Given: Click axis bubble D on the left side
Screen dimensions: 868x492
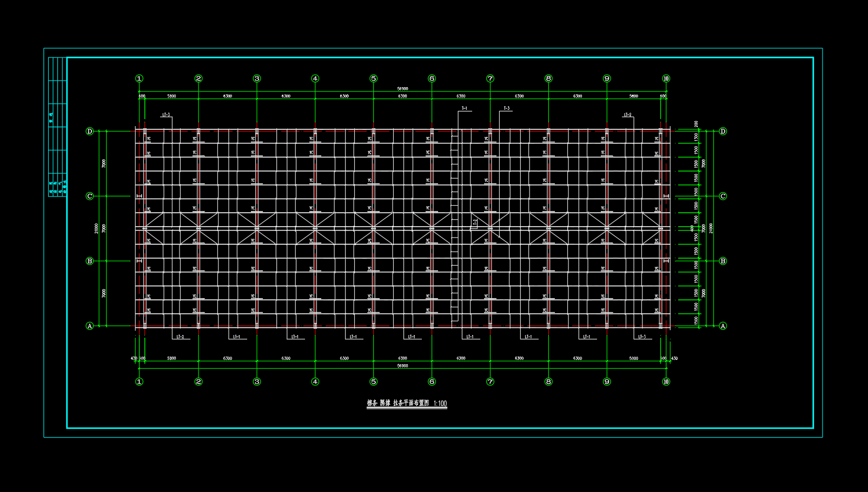Looking at the screenshot, I should click(90, 131).
